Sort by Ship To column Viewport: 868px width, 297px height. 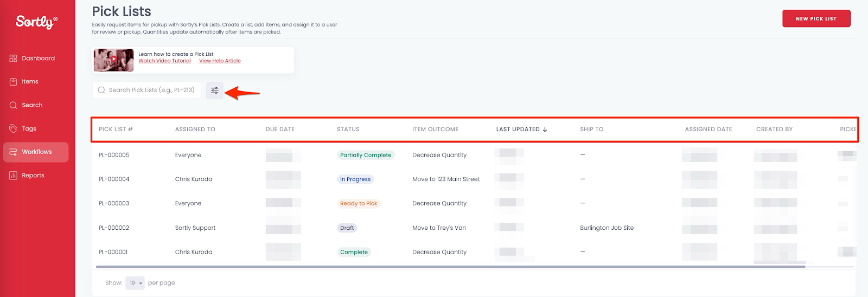pyautogui.click(x=591, y=130)
